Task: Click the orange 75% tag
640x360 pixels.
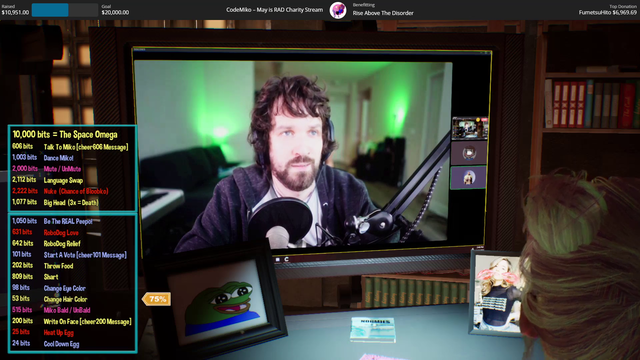Action: coord(156,299)
